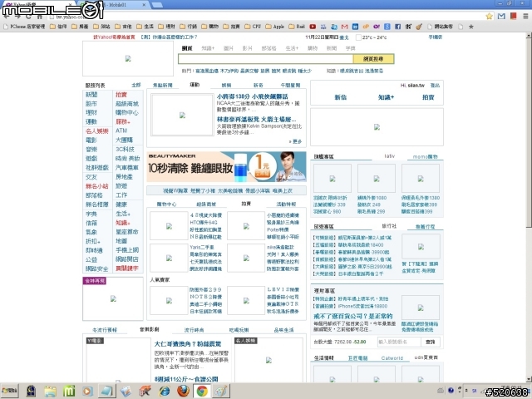
Task: Select the 影片 search tab
Action: 248,48
